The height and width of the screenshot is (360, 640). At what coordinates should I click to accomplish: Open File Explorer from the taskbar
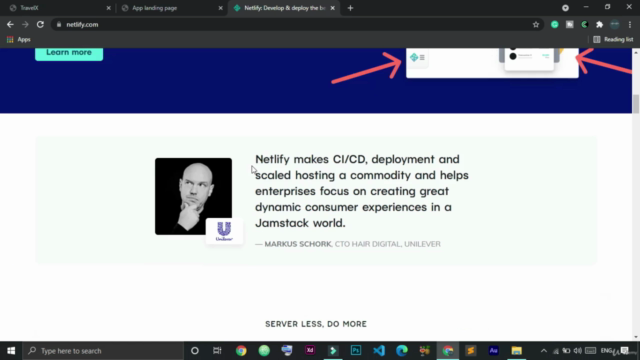point(516,351)
